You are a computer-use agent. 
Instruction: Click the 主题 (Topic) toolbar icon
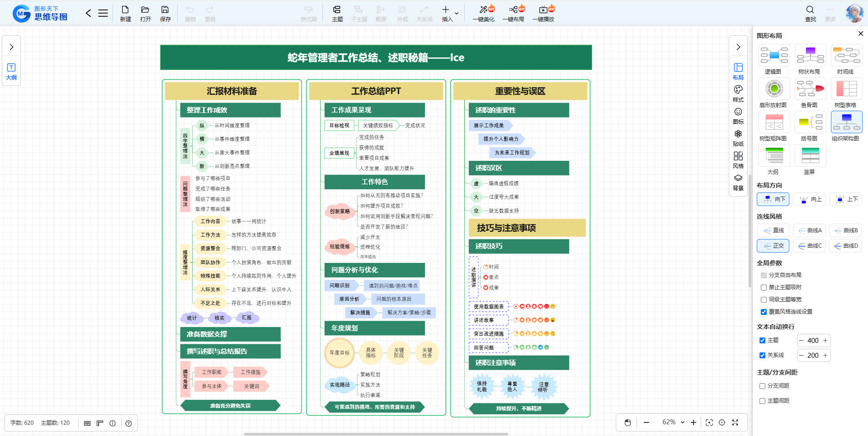point(337,10)
